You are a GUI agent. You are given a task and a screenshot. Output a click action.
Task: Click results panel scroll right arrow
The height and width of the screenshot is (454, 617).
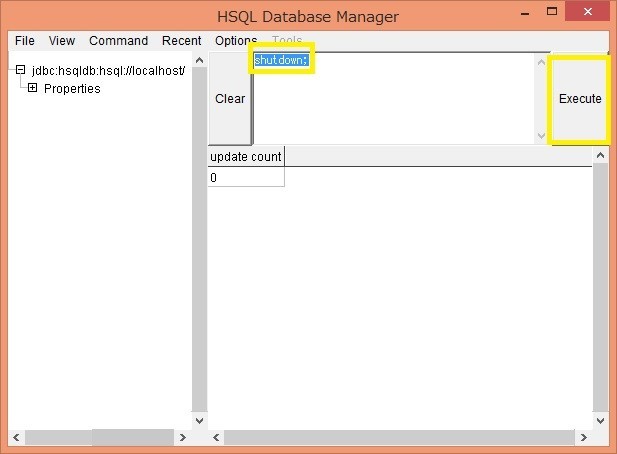click(x=584, y=437)
